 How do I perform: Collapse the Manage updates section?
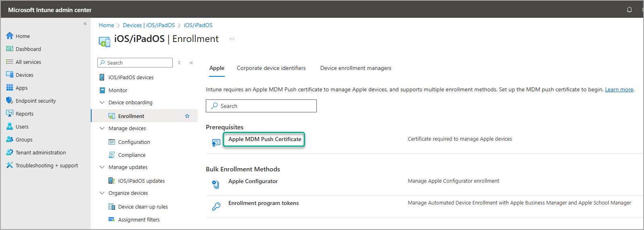(102, 167)
